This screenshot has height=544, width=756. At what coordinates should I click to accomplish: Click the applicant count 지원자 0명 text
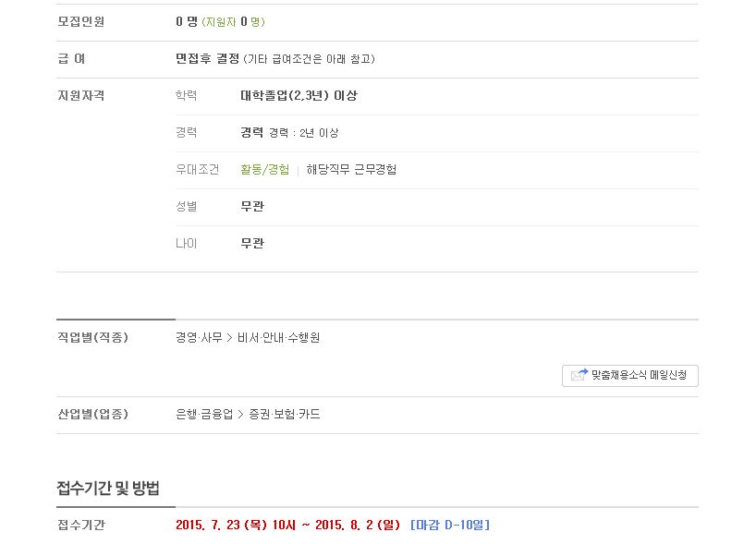[x=233, y=21]
